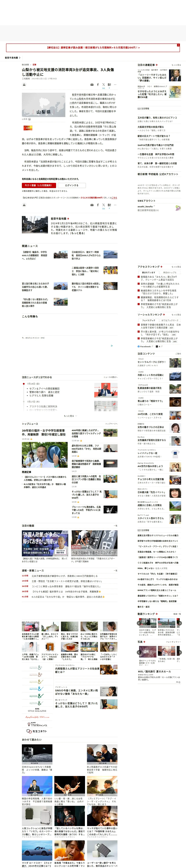Screen dimensions: 186x868
Task: Click 一覧 beside 注目の動画
Action: coord(115,526)
